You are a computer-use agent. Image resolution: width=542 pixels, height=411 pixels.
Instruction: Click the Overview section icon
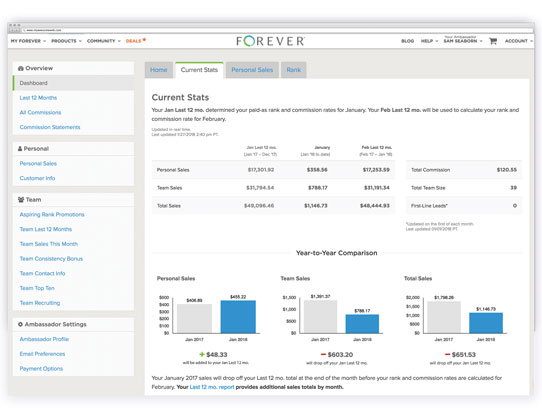click(x=21, y=68)
